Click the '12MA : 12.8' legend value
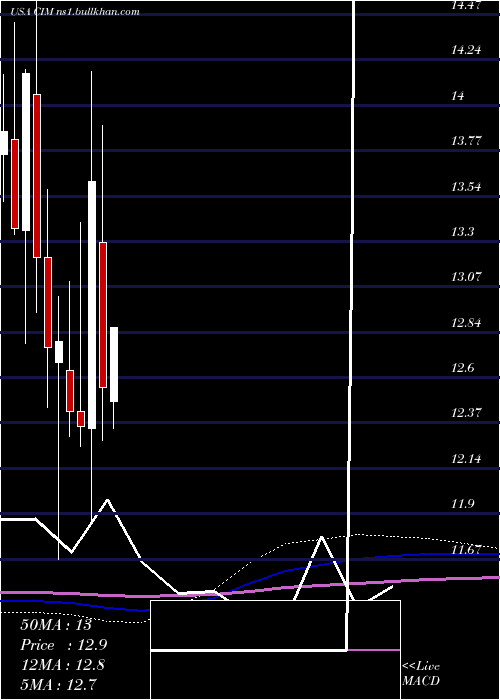This screenshot has width=500, height=700. point(62,665)
